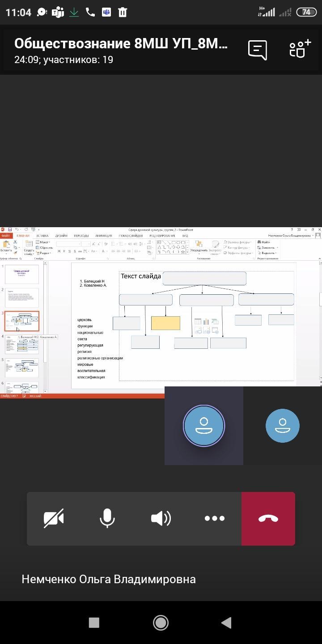Open the Заливка фигуры fill dropdown
Screen dimensions: 322x644
(x=238, y=242)
